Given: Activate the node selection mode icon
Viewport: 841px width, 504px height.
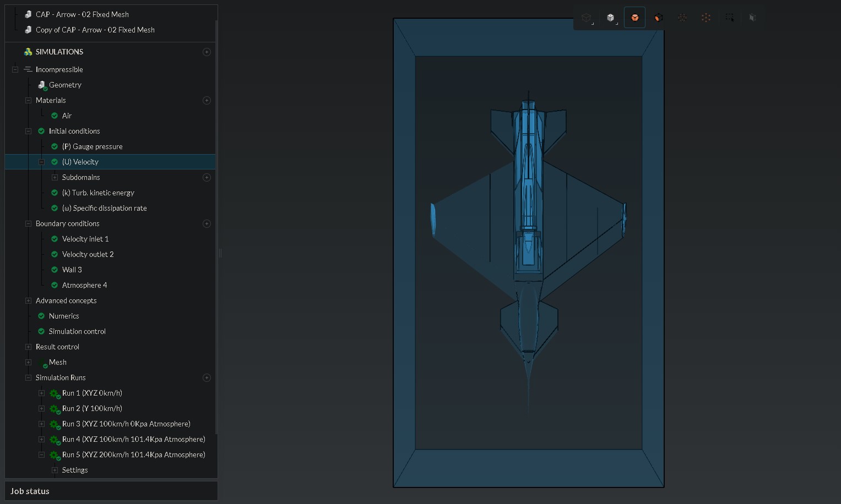Looking at the screenshot, I should click(706, 18).
